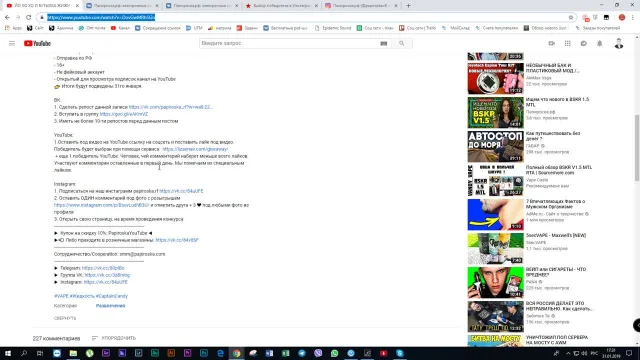Open the on-screen keyboard in search box

[x=384, y=43]
